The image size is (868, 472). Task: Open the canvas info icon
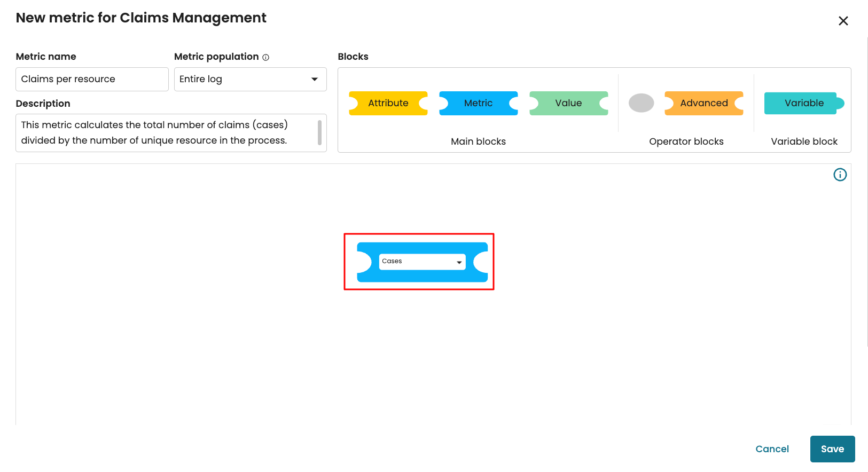[840, 175]
